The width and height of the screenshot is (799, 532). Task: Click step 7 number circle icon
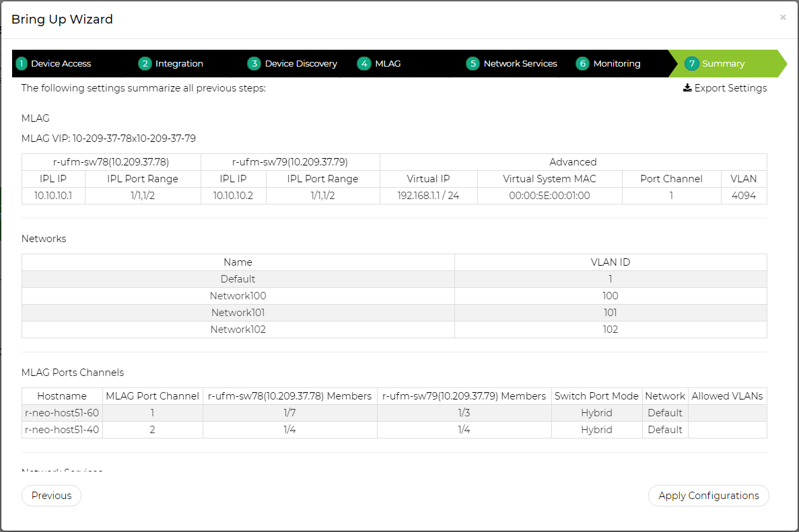(691, 64)
